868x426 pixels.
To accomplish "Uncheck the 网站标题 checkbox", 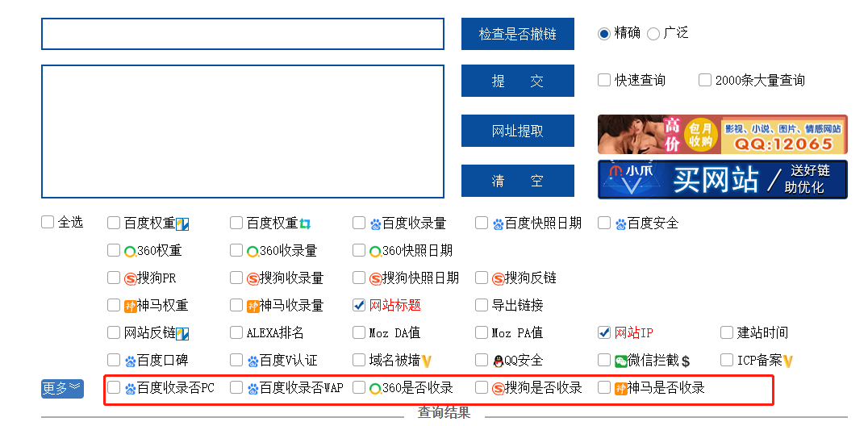I will (359, 305).
